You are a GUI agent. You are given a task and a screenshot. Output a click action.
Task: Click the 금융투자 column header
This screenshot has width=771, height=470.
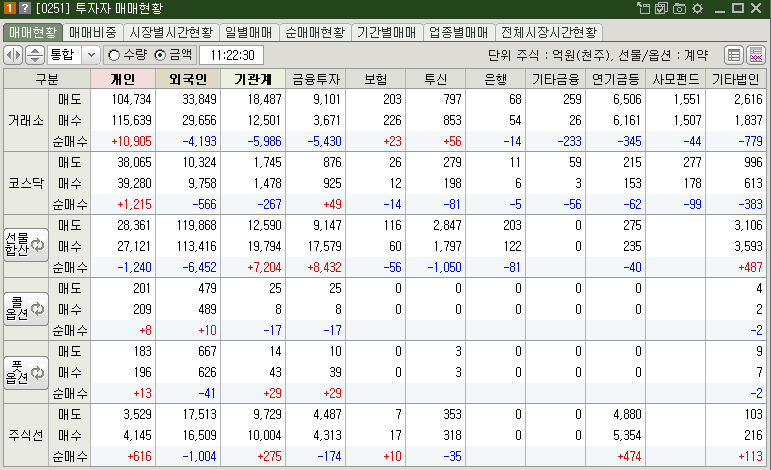pyautogui.click(x=316, y=79)
